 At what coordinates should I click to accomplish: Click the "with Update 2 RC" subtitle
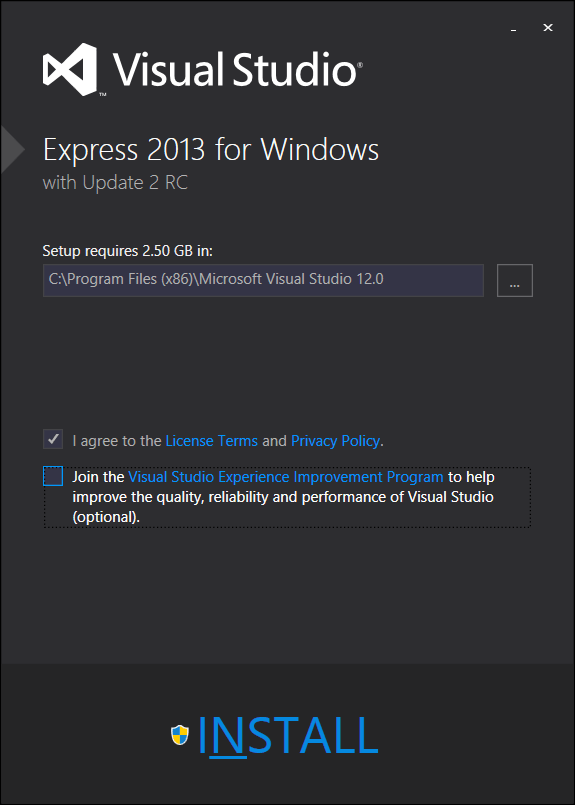116,183
